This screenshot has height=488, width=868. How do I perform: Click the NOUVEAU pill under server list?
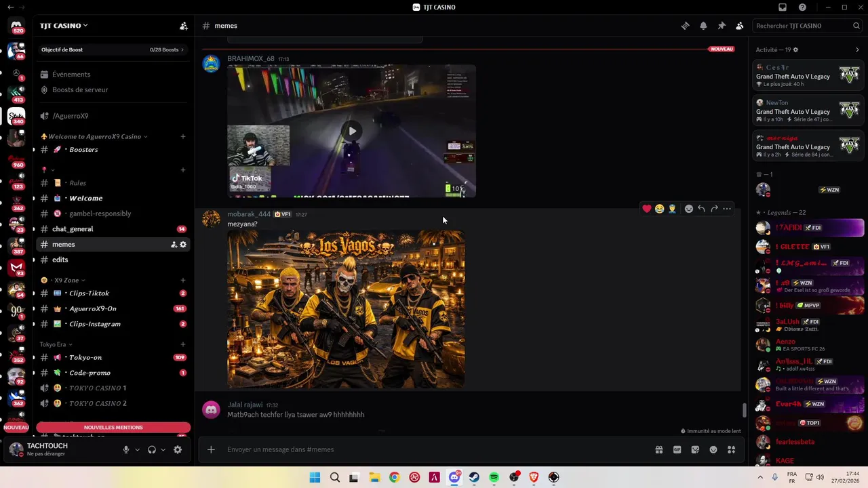click(x=16, y=428)
